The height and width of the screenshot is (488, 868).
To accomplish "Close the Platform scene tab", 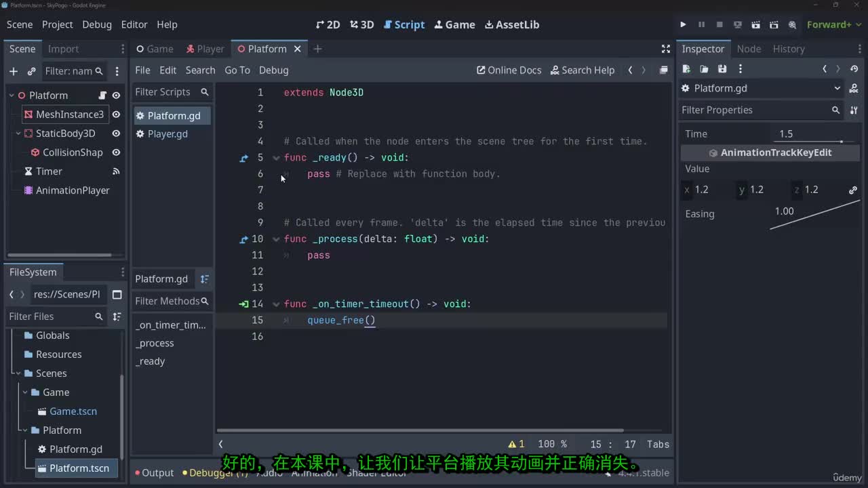I will pyautogui.click(x=297, y=49).
